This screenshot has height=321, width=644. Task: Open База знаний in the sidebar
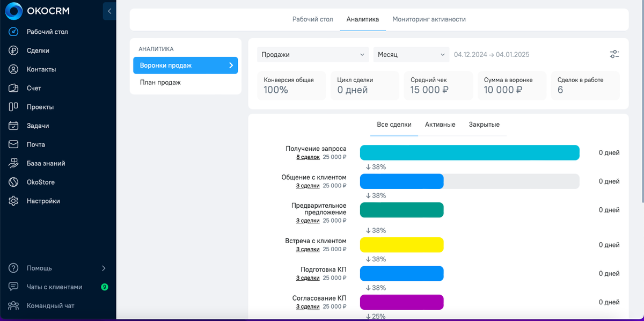46,163
